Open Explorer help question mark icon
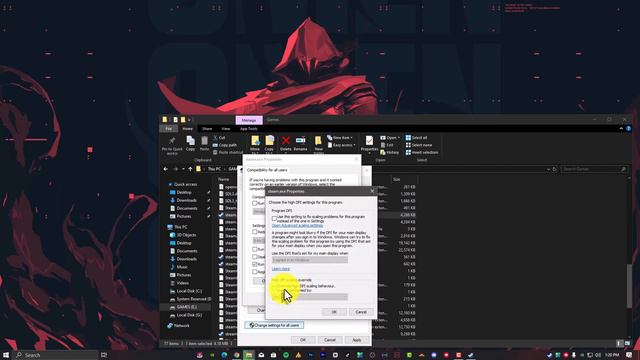 click(x=629, y=129)
